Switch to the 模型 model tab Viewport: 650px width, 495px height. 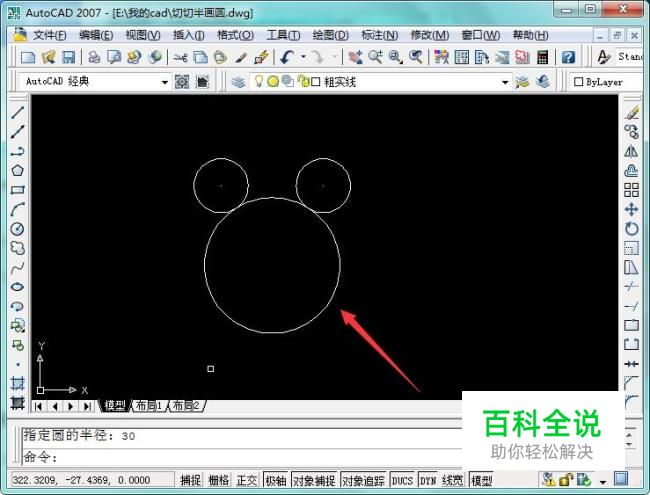[x=115, y=406]
